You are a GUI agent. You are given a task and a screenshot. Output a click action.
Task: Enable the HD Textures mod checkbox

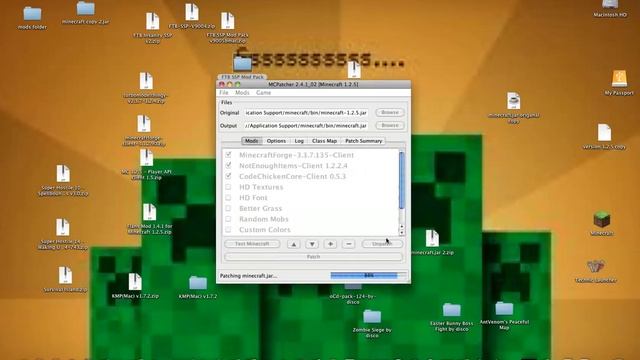coord(229,187)
